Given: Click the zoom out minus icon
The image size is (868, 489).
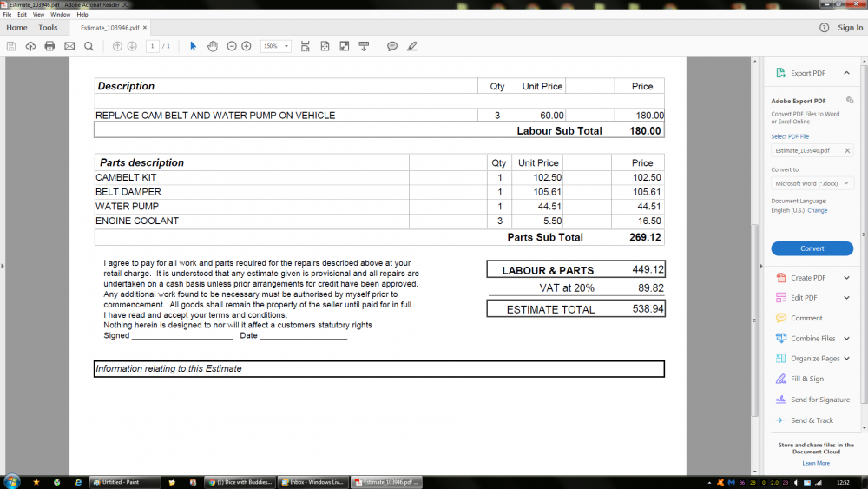Looking at the screenshot, I should click(x=232, y=47).
